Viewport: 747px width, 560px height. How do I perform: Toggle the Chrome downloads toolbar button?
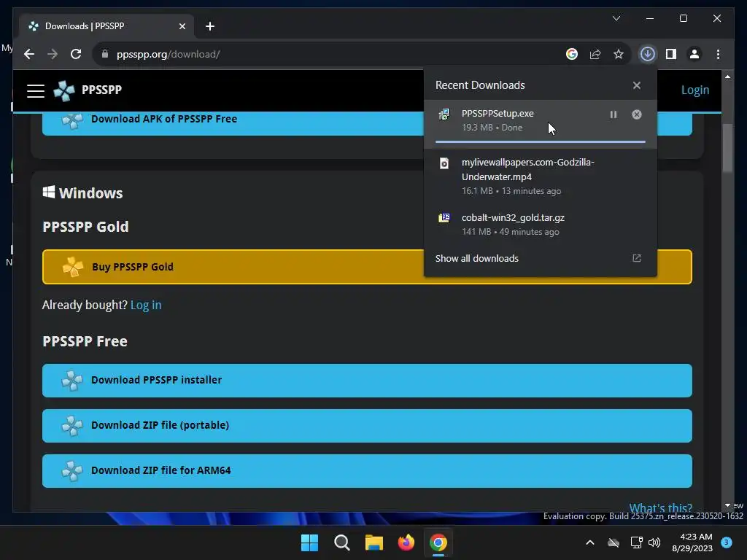(648, 54)
